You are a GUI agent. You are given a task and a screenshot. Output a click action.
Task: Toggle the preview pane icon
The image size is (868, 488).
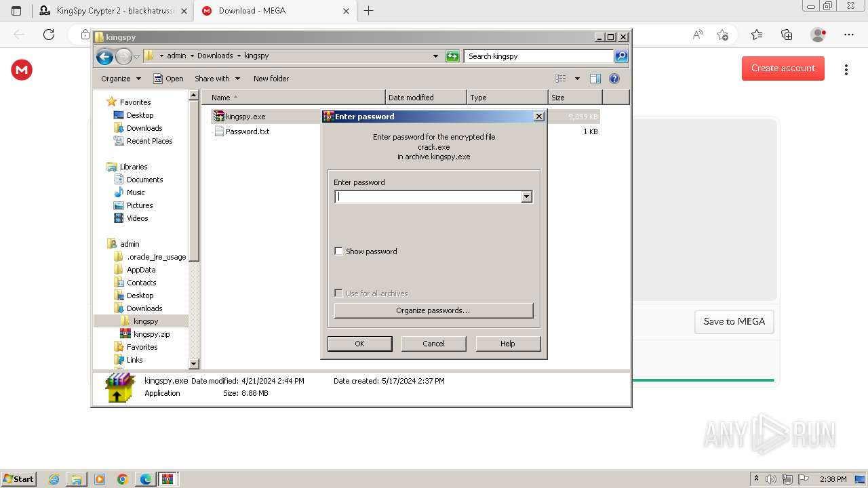pos(595,79)
